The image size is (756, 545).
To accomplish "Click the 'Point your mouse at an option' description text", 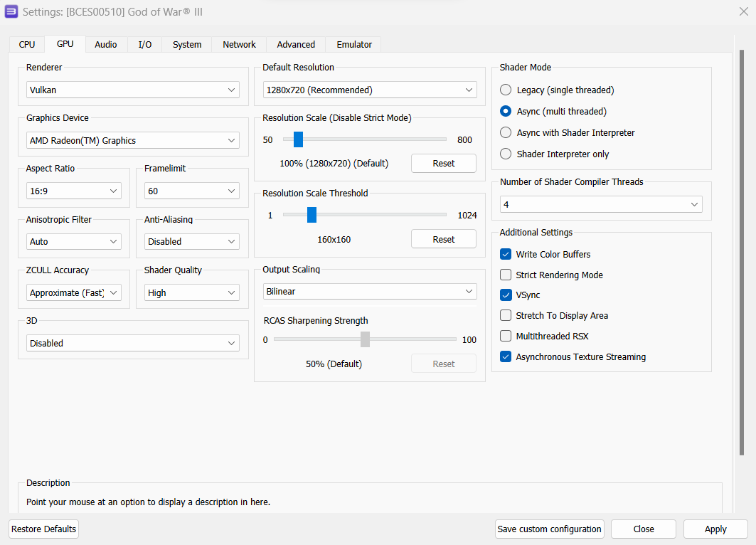I will [148, 502].
